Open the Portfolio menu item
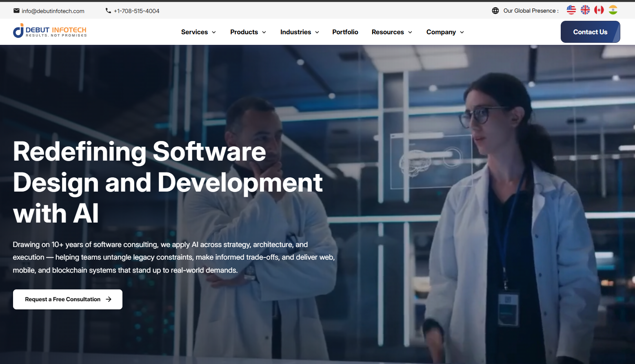 tap(345, 32)
